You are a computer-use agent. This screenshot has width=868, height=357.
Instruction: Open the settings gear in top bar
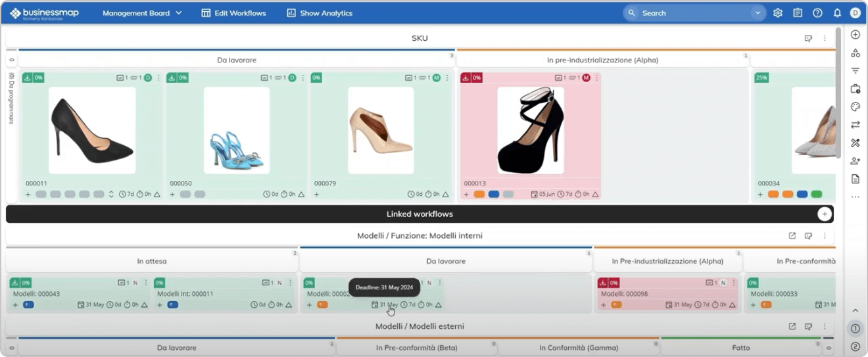778,13
